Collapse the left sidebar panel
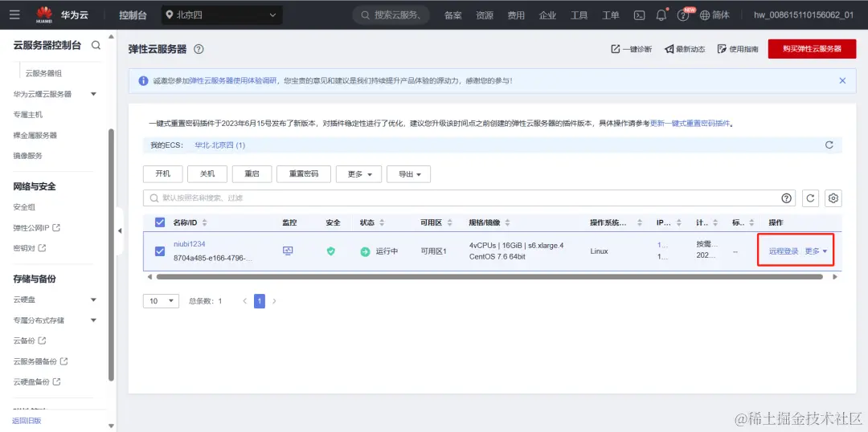 tap(120, 231)
